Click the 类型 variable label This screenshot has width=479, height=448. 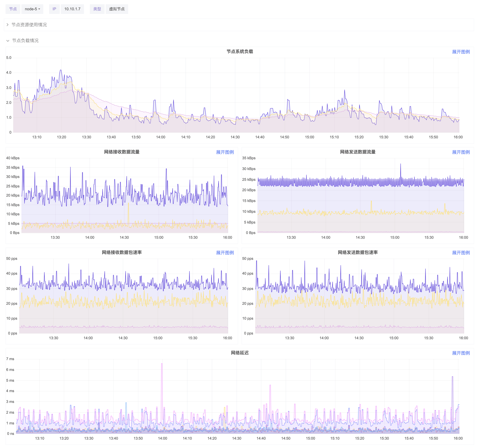coord(97,9)
